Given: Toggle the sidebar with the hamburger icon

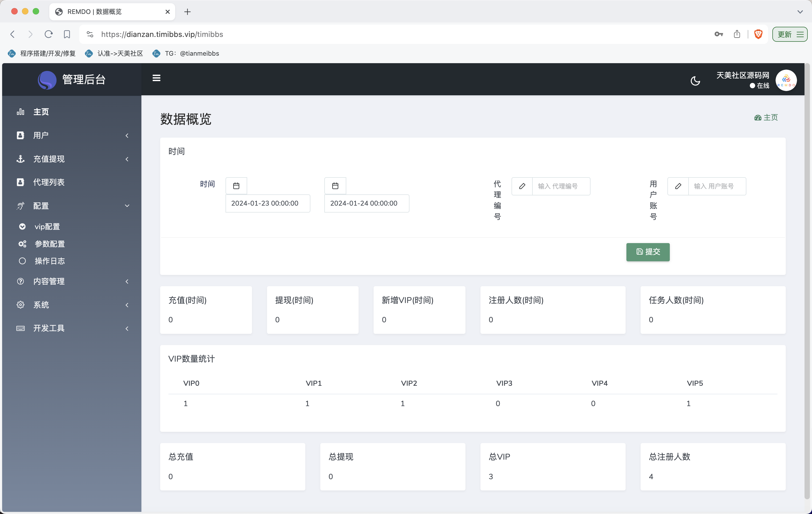Looking at the screenshot, I should pyautogui.click(x=156, y=78).
